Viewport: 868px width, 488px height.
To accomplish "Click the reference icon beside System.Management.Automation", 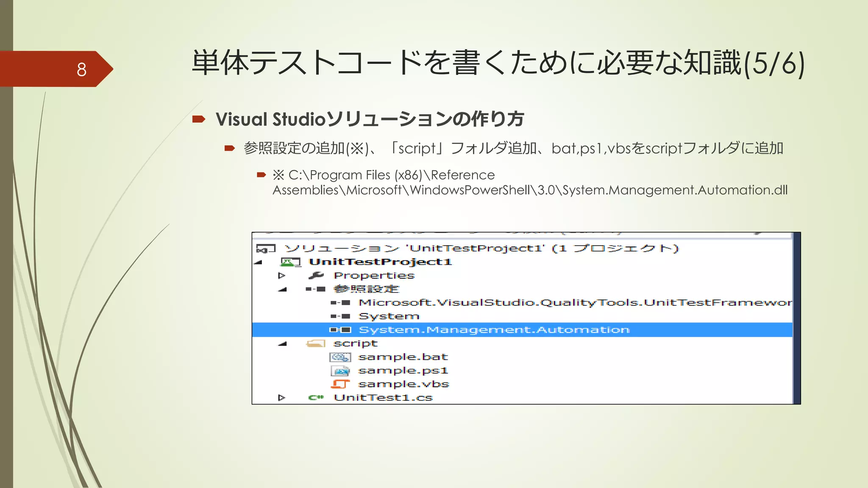I will click(x=340, y=330).
